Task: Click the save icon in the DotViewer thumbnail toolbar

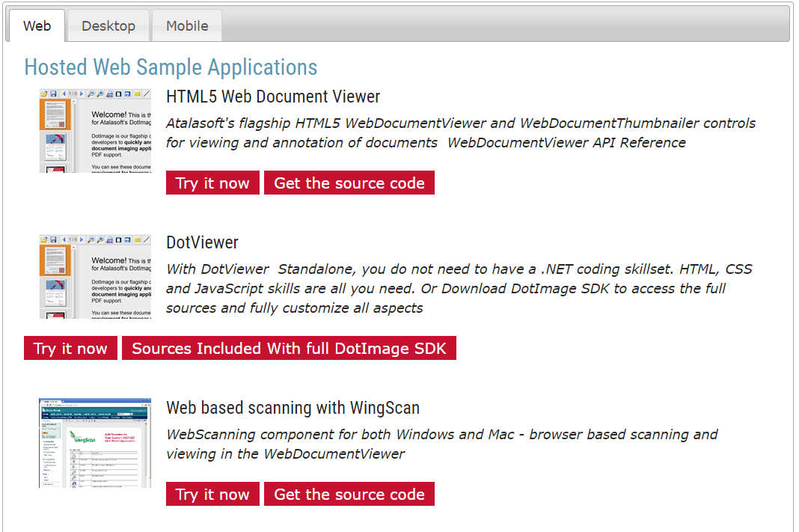Action: pos(54,239)
